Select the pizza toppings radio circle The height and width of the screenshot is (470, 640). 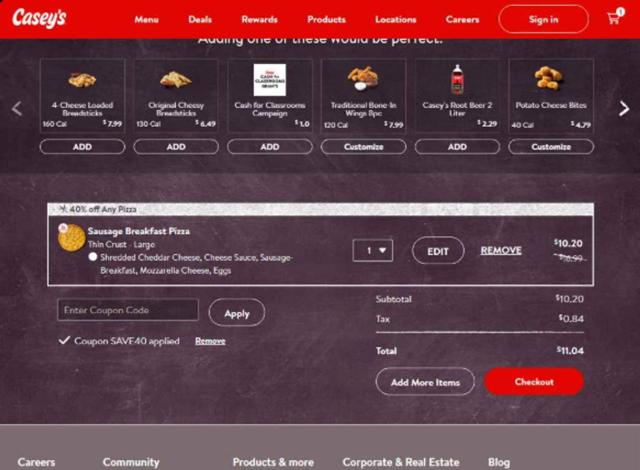coord(93,257)
